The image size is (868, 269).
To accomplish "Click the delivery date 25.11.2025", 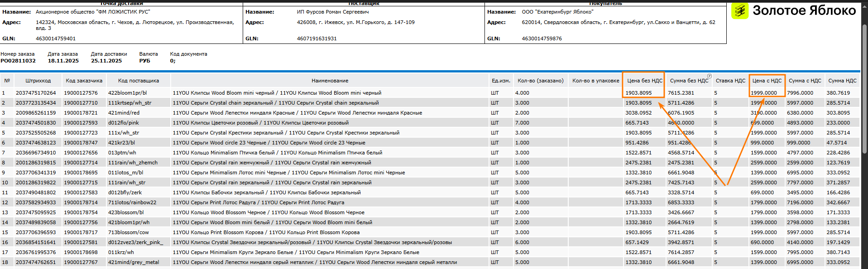I will click(x=106, y=61).
